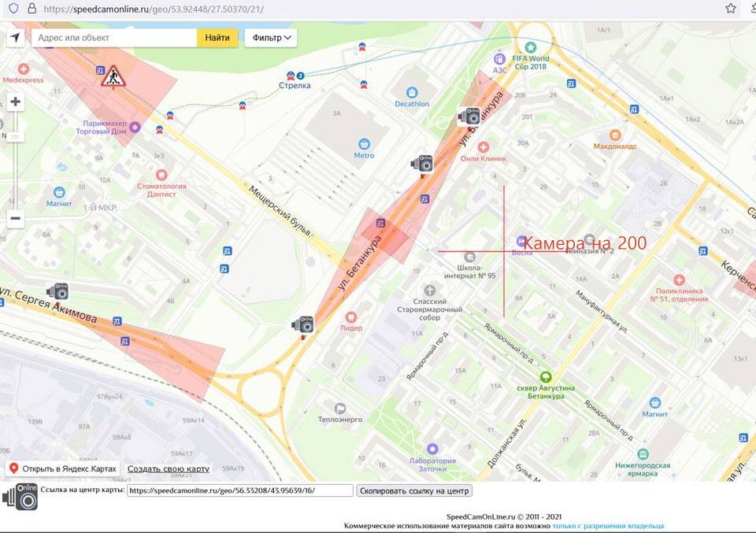Click the Создать свою карту link
Viewport: 756px width, 533px height.
(169, 468)
